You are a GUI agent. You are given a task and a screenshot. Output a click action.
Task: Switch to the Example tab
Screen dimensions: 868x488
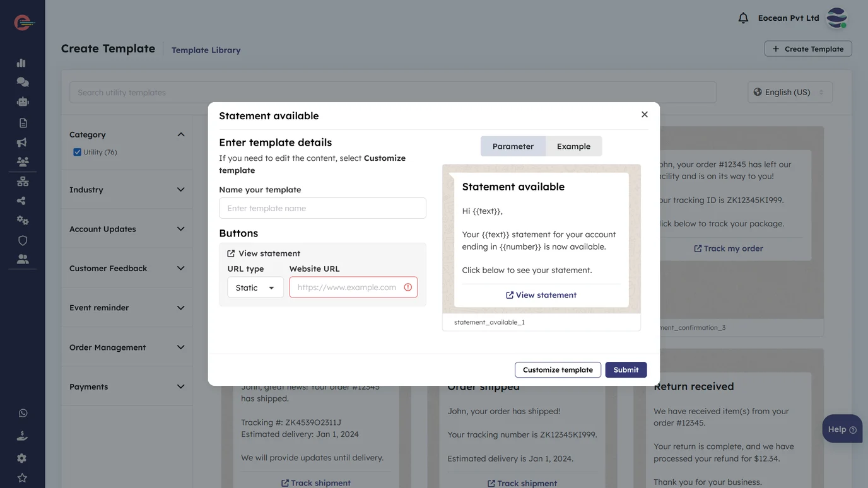coord(573,146)
